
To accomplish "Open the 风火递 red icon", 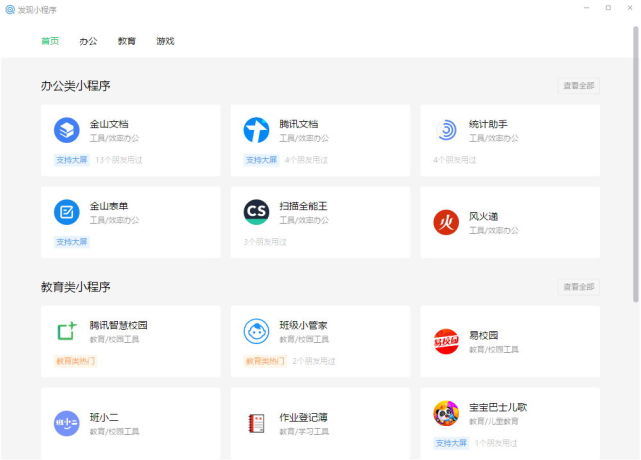I will (x=446, y=222).
